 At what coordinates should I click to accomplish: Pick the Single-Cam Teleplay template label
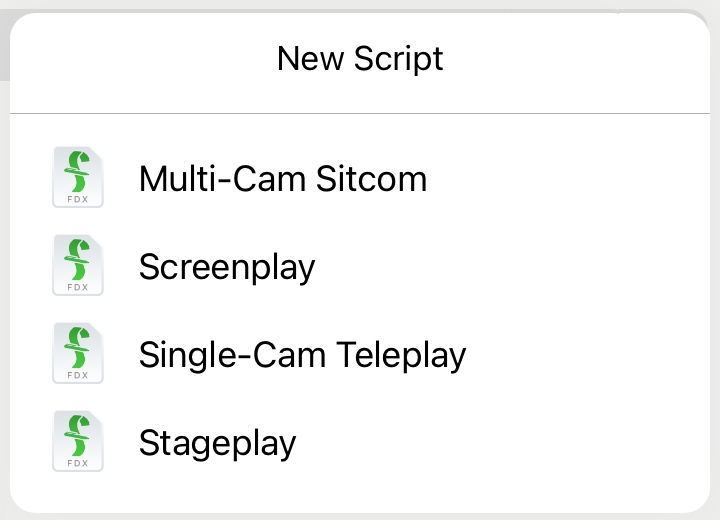tap(302, 355)
